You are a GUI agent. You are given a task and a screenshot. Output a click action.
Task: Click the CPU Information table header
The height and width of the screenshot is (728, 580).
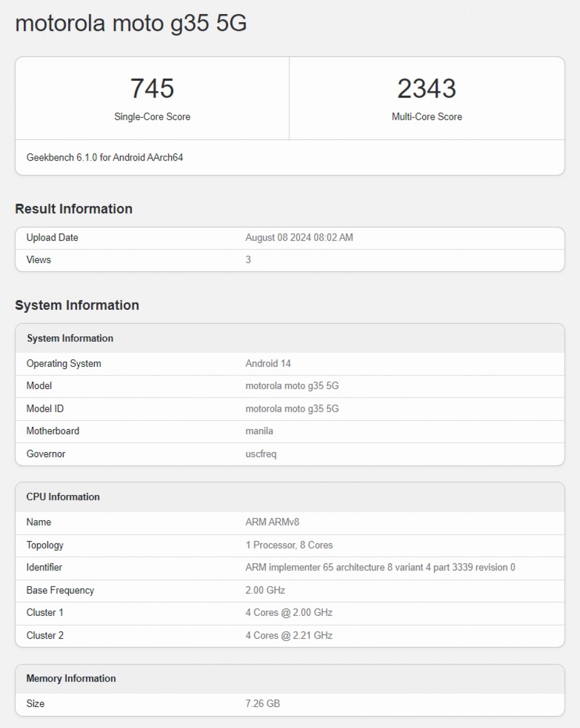click(x=63, y=496)
